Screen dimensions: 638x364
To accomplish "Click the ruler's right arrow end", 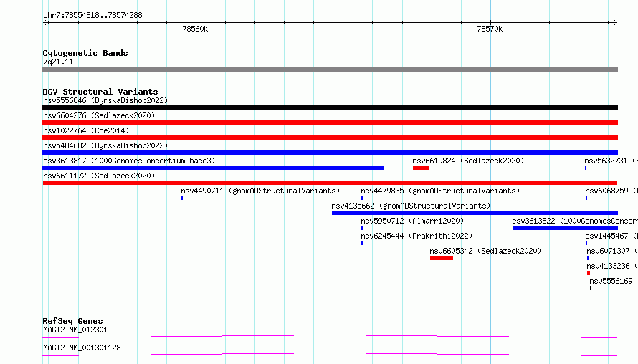I will point(615,23).
